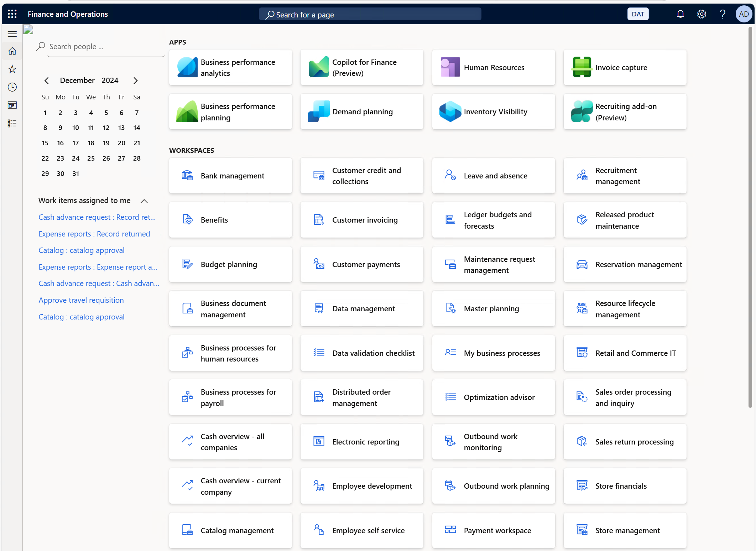Open Expense reports : Record returned link
This screenshot has width=756, height=551.
94,234
